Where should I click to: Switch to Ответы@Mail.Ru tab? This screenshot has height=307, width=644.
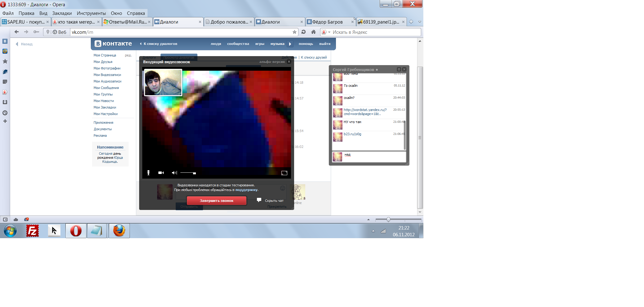point(127,22)
